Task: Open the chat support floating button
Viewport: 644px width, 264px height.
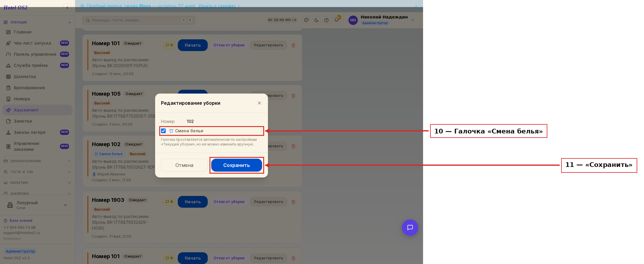Action: click(410, 228)
